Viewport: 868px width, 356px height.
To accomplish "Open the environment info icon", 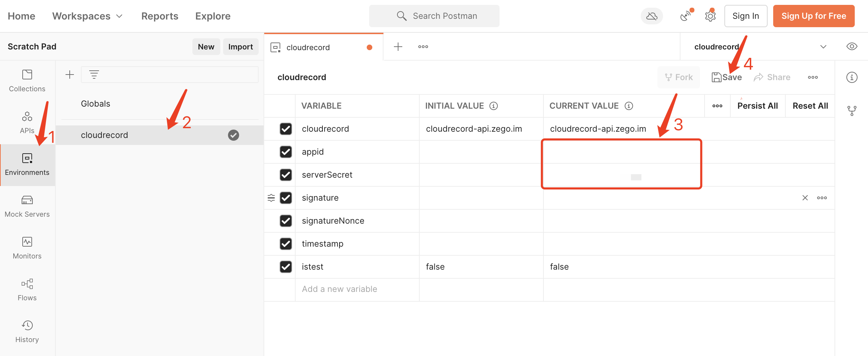I will tap(852, 77).
